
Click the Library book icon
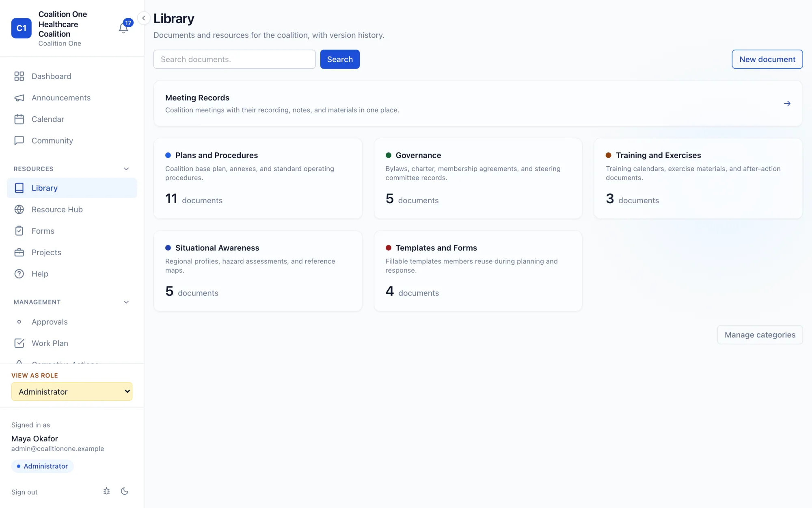(x=19, y=188)
